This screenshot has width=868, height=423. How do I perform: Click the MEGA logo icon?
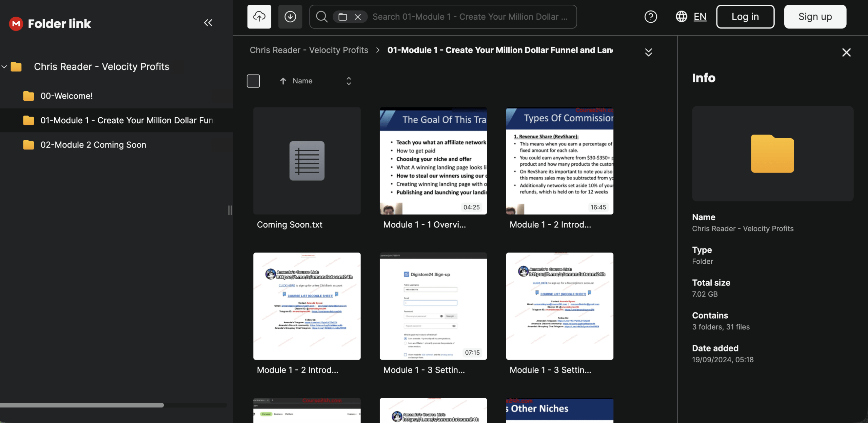pyautogui.click(x=16, y=24)
